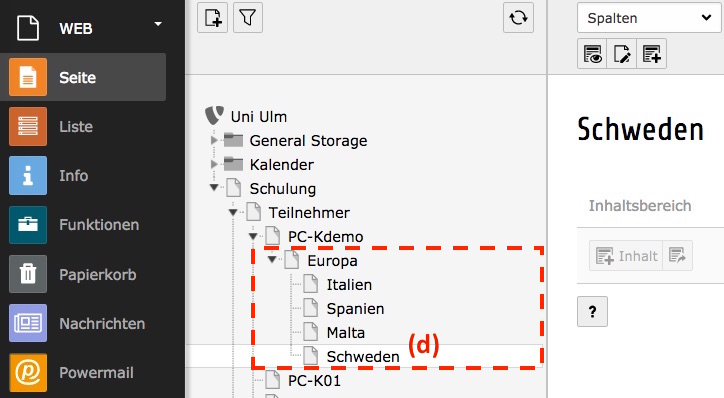Image resolution: width=724 pixels, height=398 pixels.
Task: Select the Seite module
Action: (83, 77)
